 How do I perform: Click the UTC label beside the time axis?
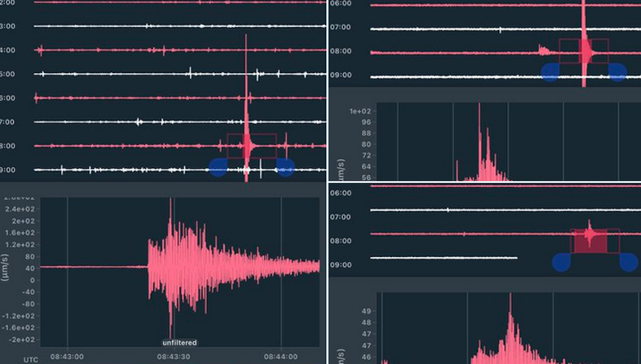tap(31, 360)
